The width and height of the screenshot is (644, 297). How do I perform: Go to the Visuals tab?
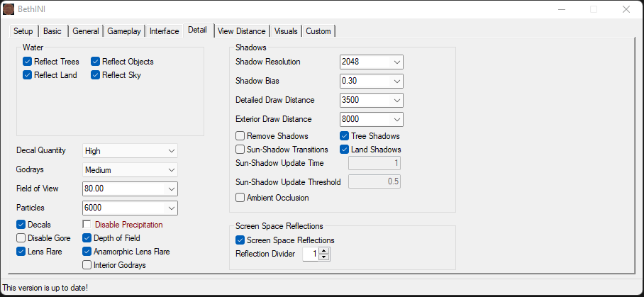(x=286, y=31)
